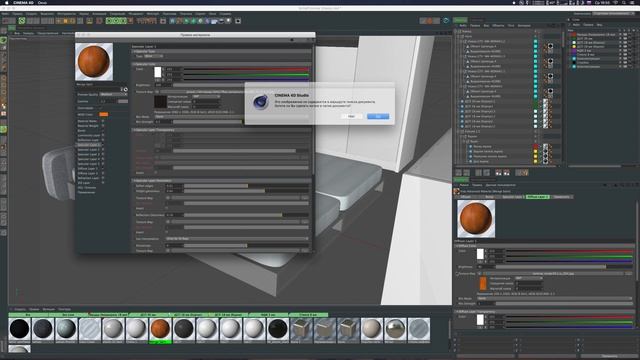The width and height of the screenshot is (640, 360).
Task: Select the chrome sphere material in Material Manager
Action: point(395,329)
